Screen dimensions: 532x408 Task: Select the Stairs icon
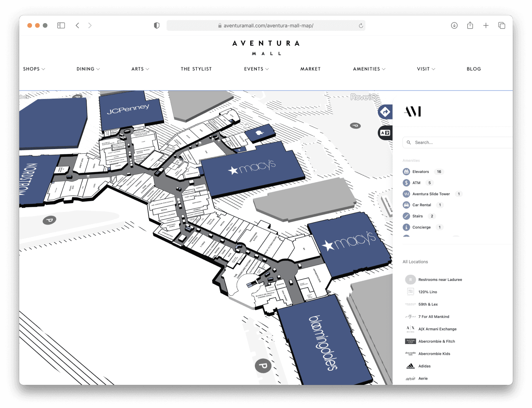pos(406,216)
